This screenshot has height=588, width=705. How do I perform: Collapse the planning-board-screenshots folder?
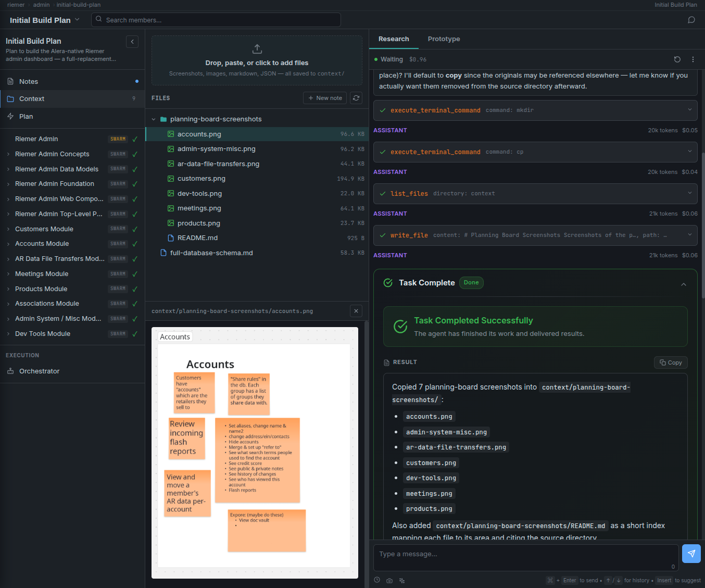pos(154,119)
